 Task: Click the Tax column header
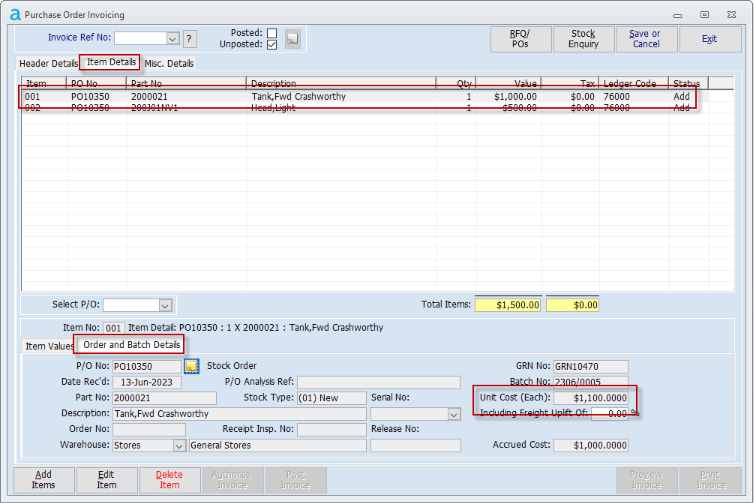point(570,83)
